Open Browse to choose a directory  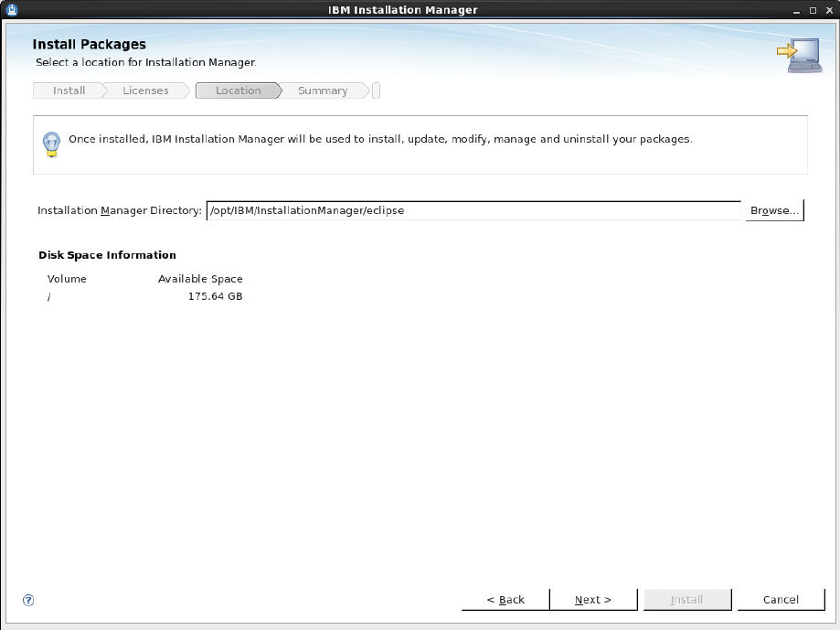[x=774, y=210]
